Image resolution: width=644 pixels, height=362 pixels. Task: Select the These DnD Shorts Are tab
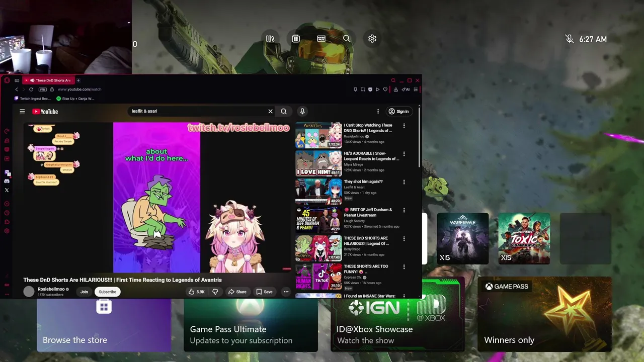point(48,80)
